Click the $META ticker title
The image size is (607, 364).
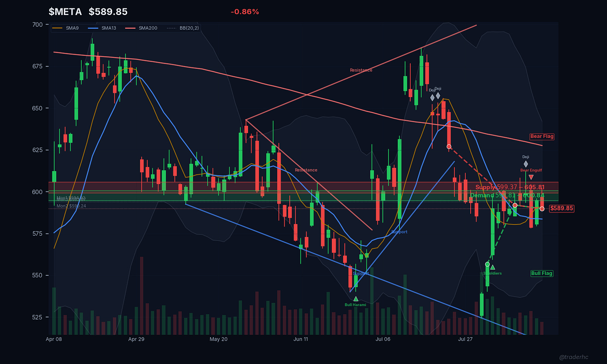coord(65,12)
